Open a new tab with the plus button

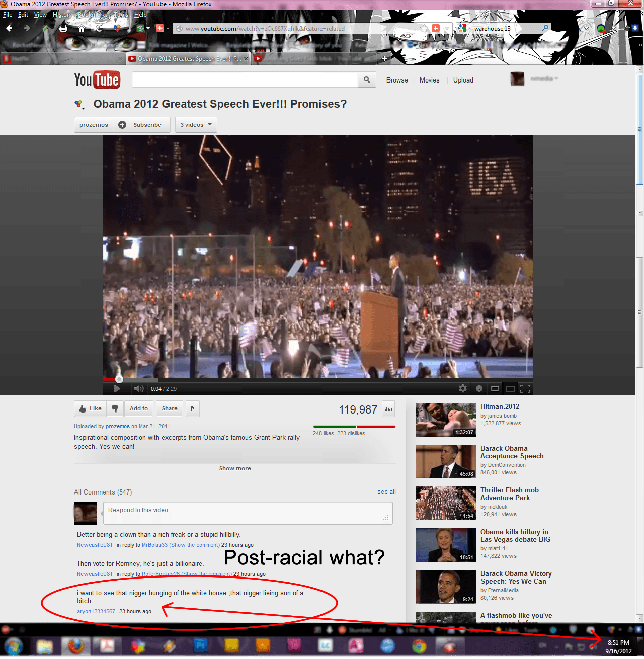[384, 59]
